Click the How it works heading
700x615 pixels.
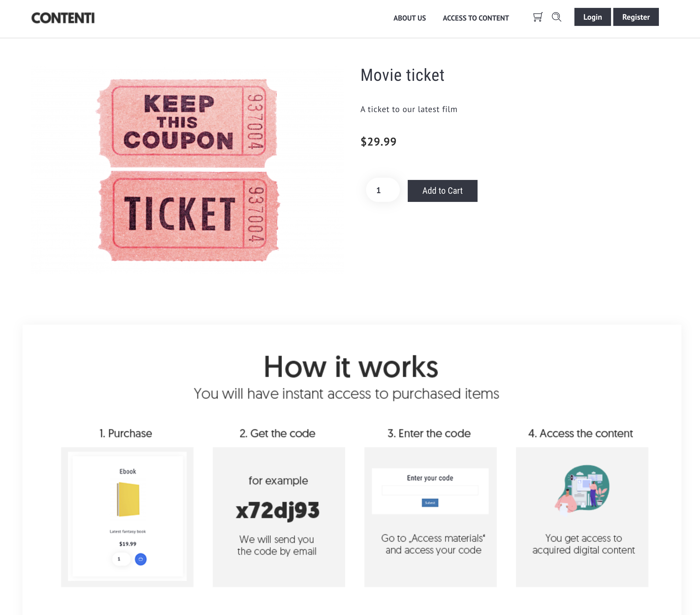351,367
